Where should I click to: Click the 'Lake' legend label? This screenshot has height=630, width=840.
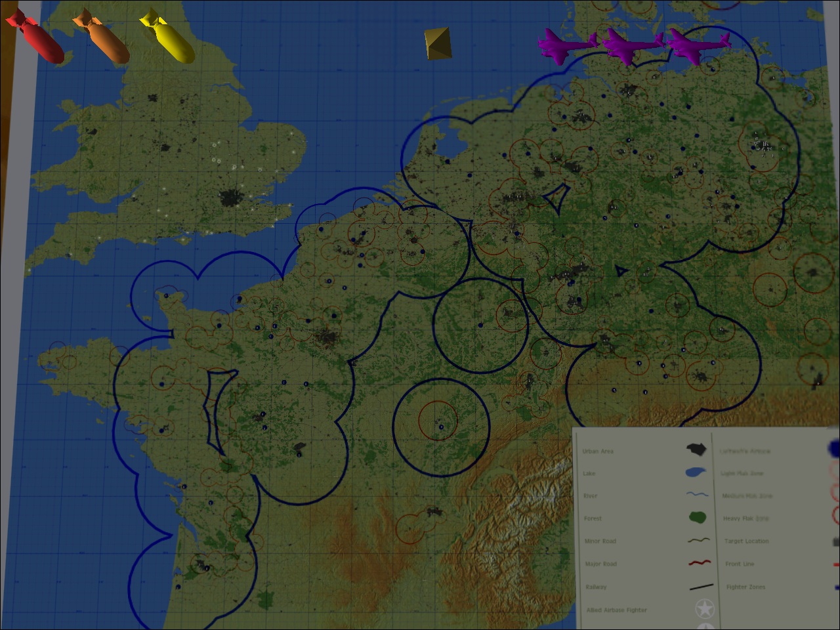(589, 473)
